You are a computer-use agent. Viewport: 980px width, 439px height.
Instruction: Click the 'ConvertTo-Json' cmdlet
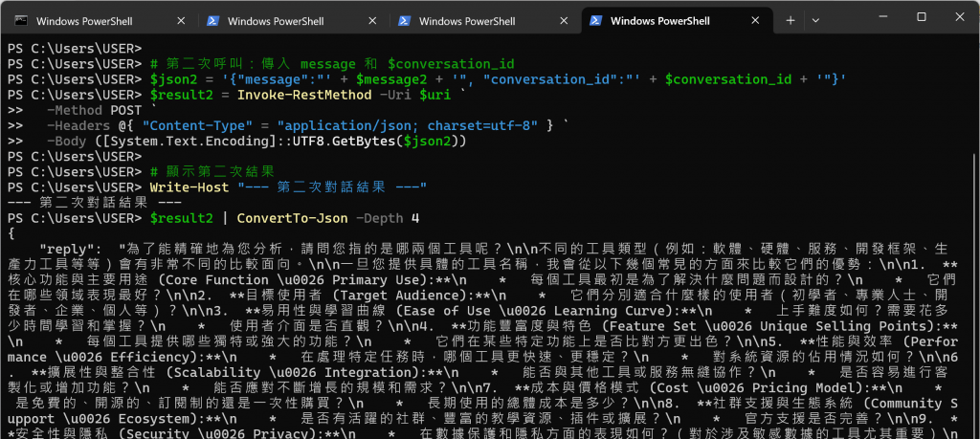pos(291,219)
